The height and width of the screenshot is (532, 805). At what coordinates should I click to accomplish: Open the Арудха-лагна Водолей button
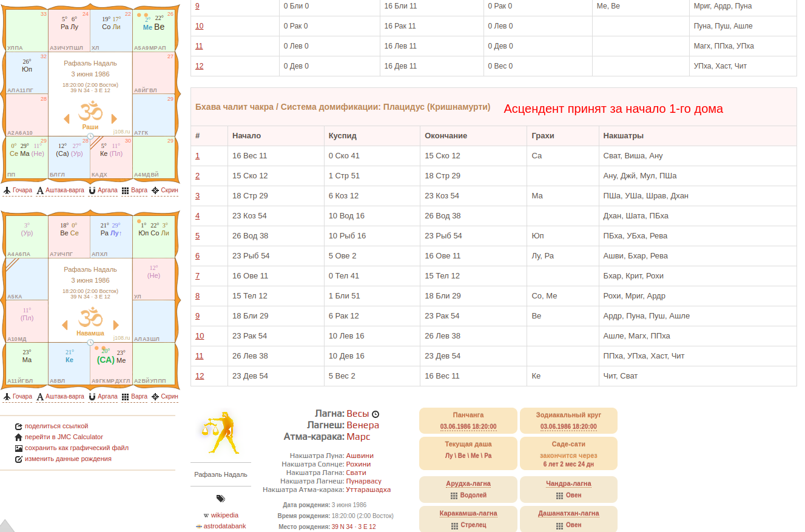[468, 489]
